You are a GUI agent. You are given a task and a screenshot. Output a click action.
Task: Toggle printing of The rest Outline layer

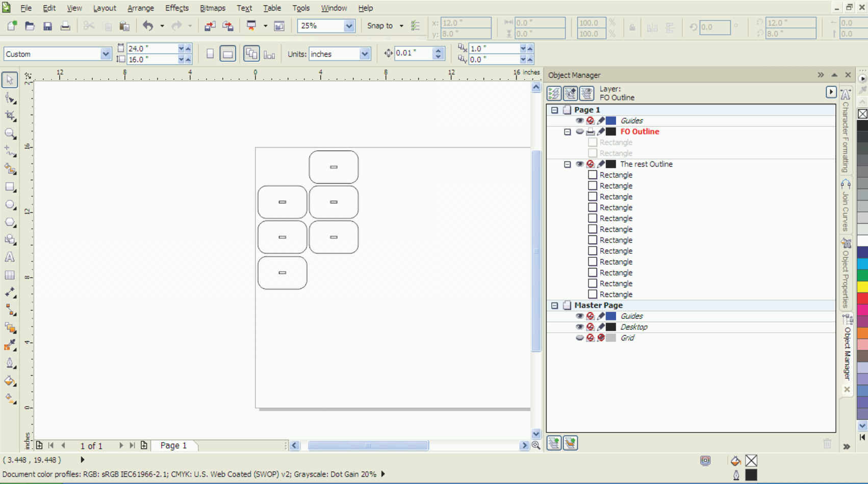point(590,164)
